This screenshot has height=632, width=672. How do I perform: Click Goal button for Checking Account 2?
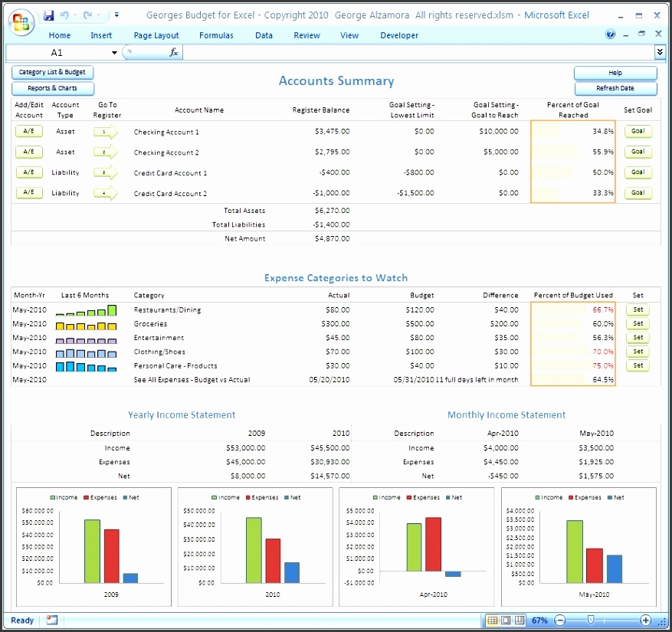coord(638,152)
